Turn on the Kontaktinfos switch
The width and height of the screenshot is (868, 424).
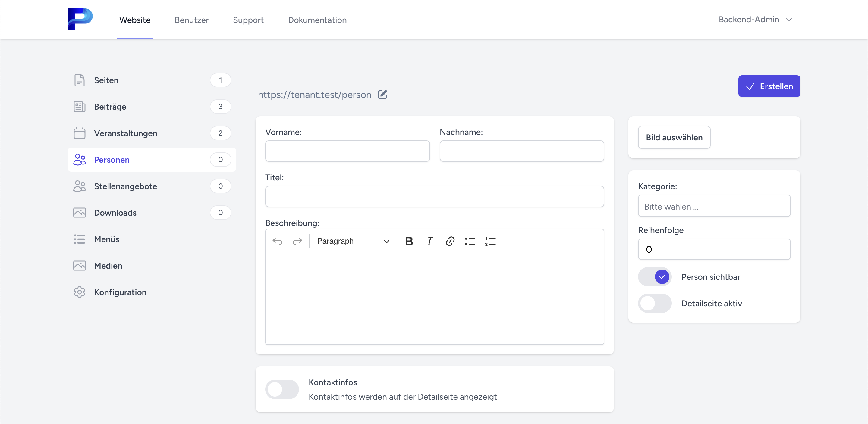282,389
